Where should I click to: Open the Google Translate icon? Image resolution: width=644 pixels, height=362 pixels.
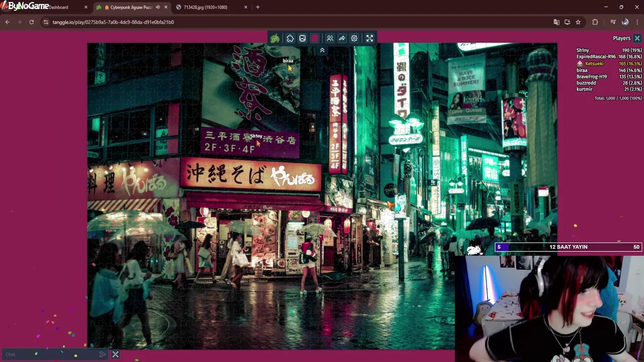tap(556, 22)
